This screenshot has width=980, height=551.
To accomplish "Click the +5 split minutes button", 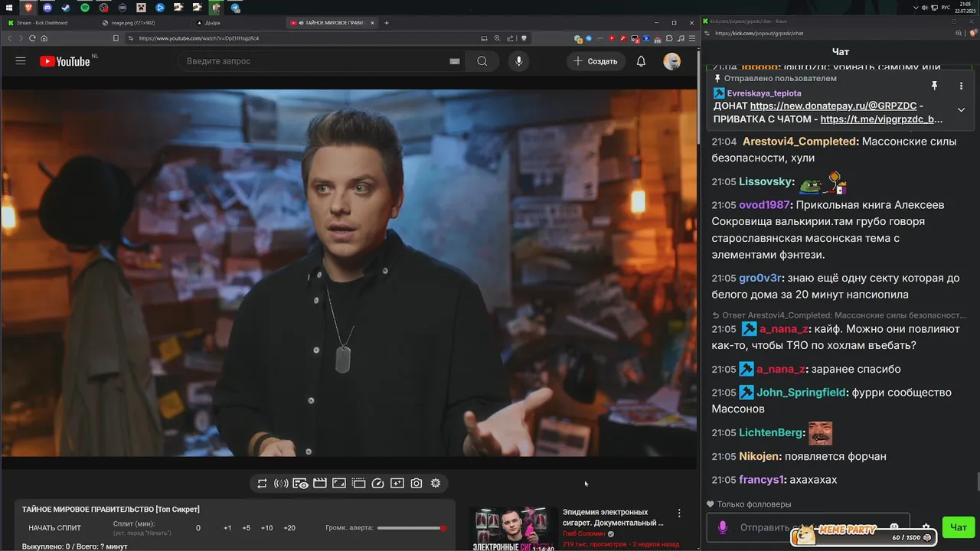I will pos(247,528).
